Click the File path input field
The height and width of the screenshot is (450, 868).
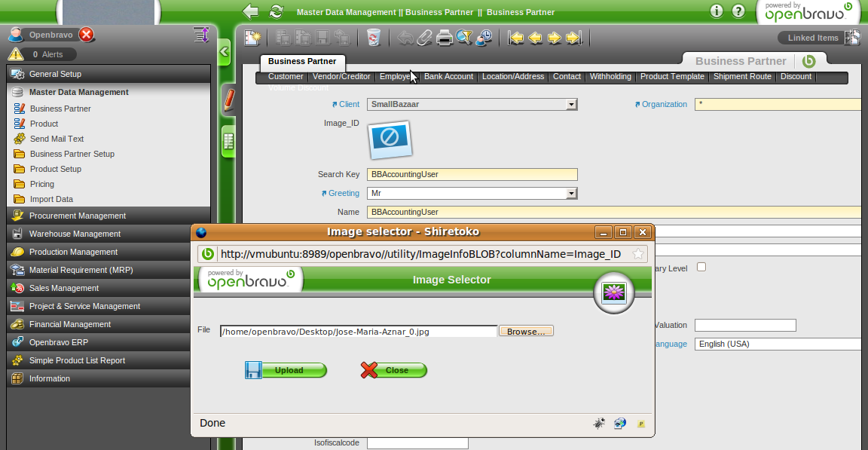tap(359, 331)
